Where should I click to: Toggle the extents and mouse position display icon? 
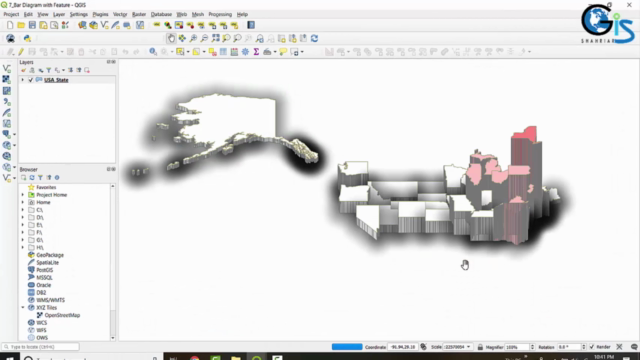[423, 347]
